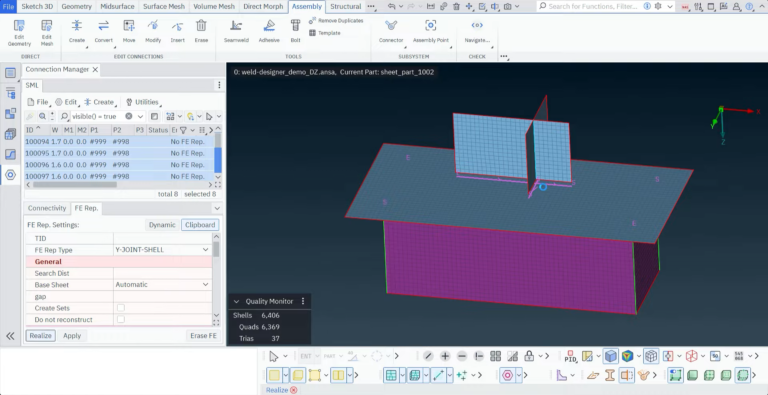The height and width of the screenshot is (395, 768).
Task: Expand the ribbon overflow three-dots after Structural
Action: [x=371, y=7]
